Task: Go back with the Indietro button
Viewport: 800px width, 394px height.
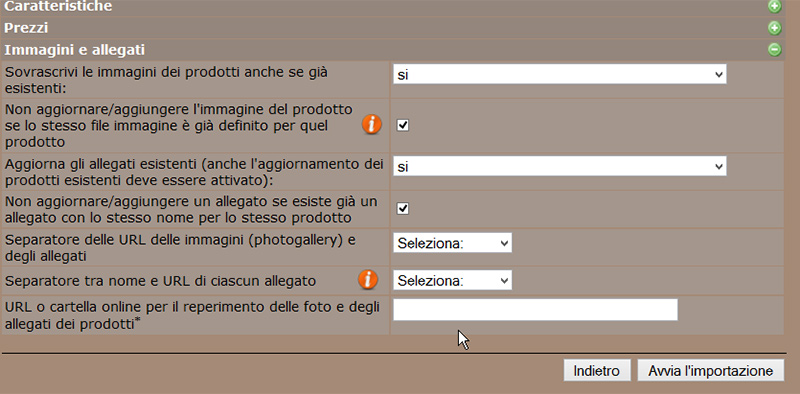Action: [x=597, y=370]
